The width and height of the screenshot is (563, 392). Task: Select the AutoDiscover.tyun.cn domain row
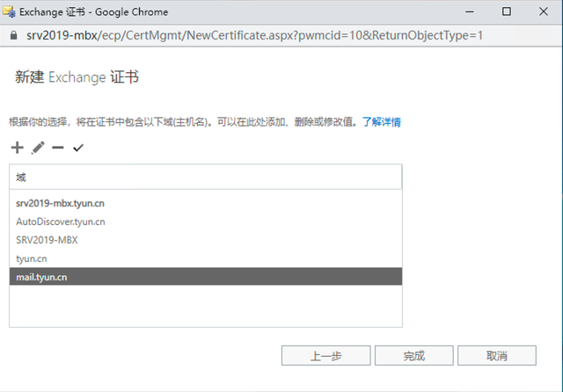206,221
